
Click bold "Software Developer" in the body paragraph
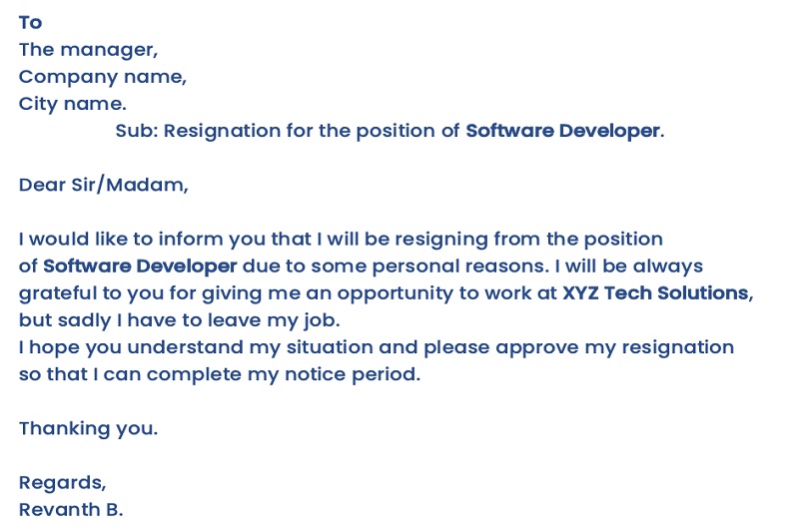(x=140, y=266)
